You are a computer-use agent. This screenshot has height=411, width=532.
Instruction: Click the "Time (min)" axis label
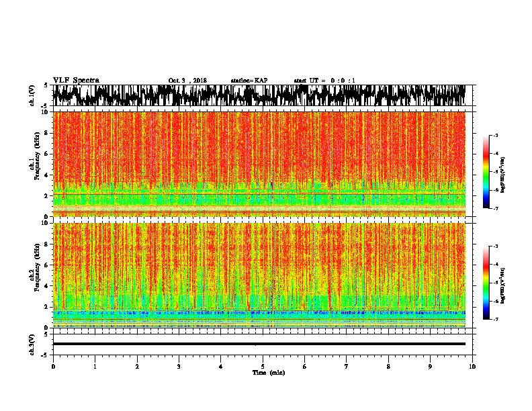point(269,373)
